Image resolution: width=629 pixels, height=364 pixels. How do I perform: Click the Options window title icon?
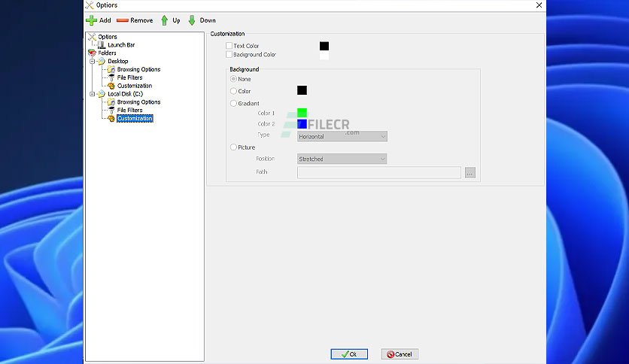[x=90, y=5]
